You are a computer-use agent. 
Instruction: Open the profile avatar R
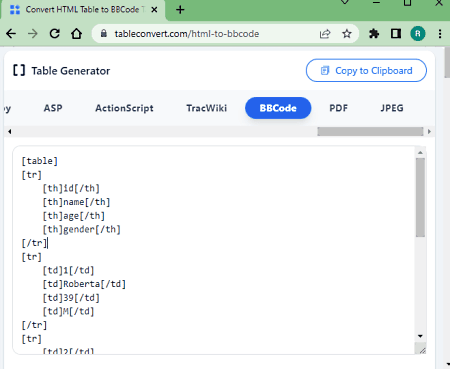point(418,34)
